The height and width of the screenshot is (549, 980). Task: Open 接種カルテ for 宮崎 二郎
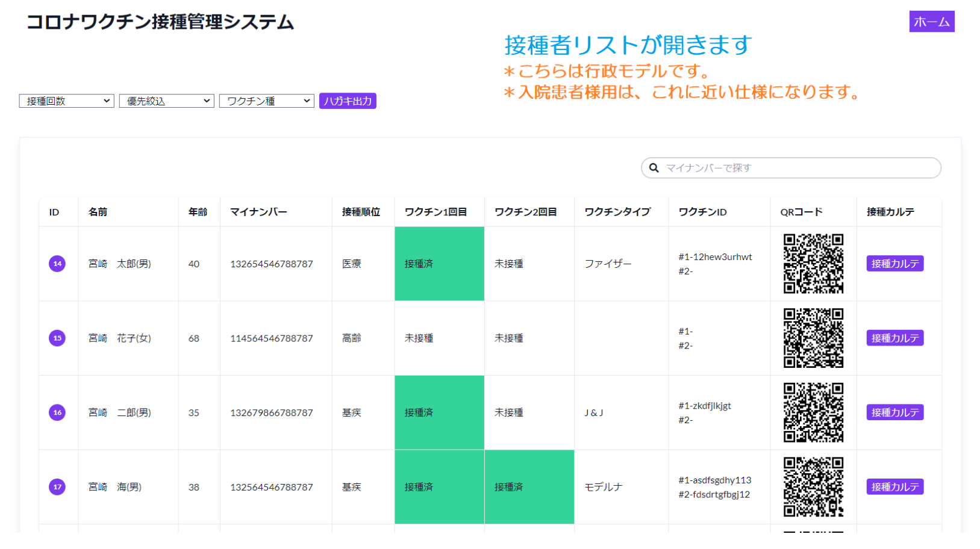pyautogui.click(x=895, y=412)
